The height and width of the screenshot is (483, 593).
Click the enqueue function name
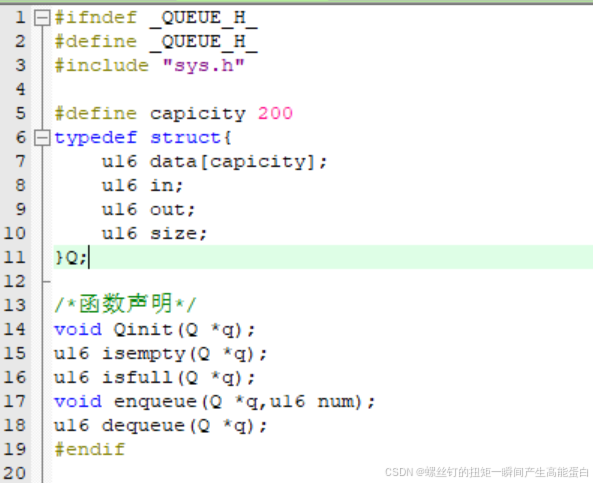coord(155,402)
